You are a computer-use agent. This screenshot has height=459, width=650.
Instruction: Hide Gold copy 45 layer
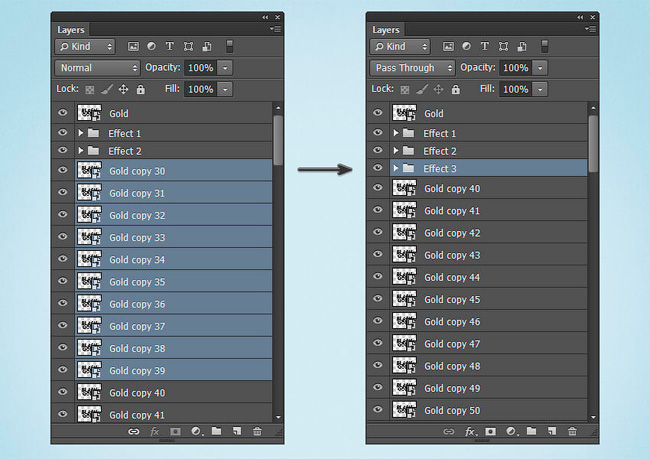click(x=378, y=299)
